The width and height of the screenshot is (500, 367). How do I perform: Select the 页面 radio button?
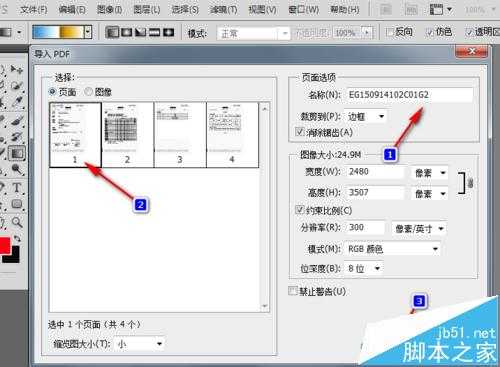(52, 91)
